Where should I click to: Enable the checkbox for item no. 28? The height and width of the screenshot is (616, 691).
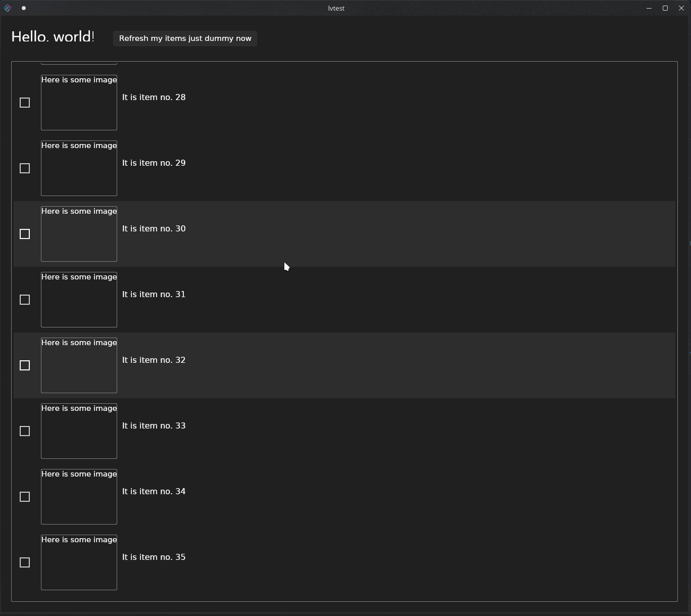coord(24,103)
